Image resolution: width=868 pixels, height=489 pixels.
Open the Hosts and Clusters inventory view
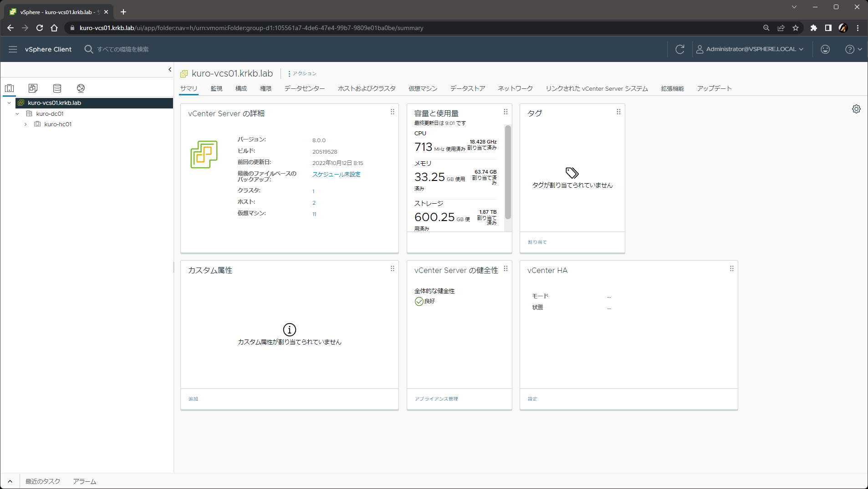(x=10, y=88)
